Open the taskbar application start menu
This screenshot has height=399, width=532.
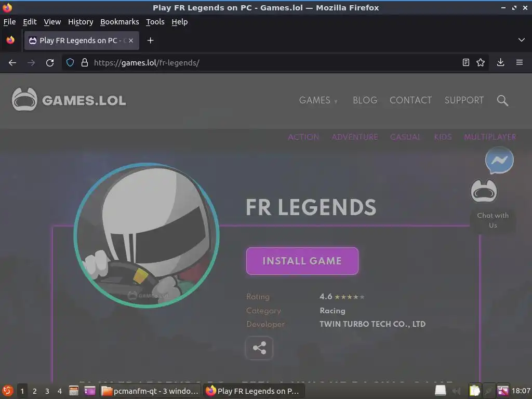(7, 391)
